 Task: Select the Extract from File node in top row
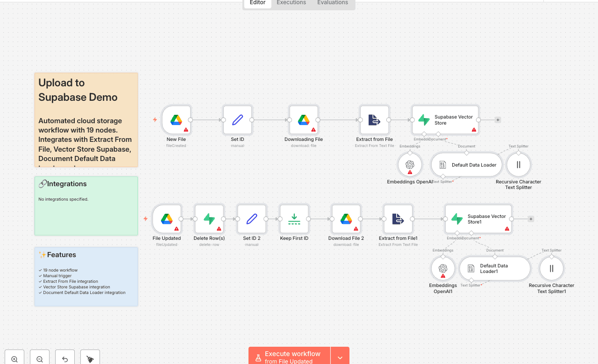[x=374, y=120]
